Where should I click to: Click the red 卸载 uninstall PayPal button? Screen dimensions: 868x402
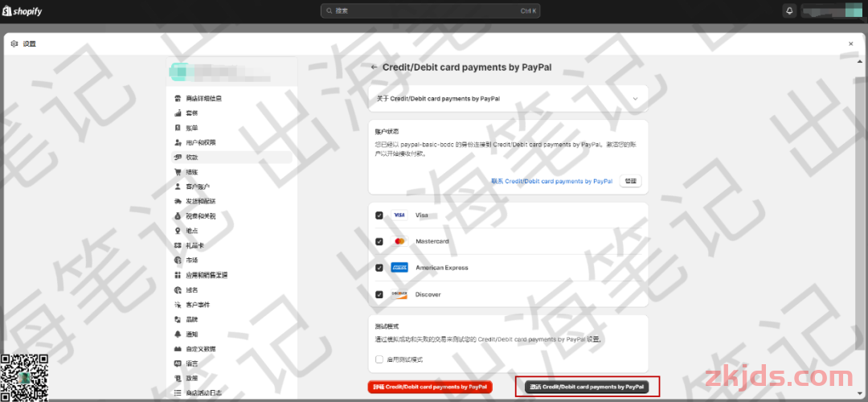pyautogui.click(x=430, y=387)
